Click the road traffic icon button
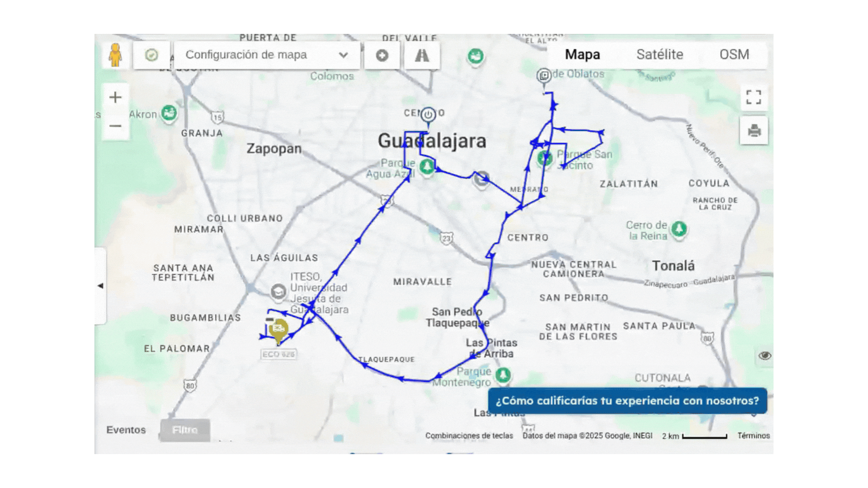Viewport: 868px width, 488px height. click(x=422, y=56)
